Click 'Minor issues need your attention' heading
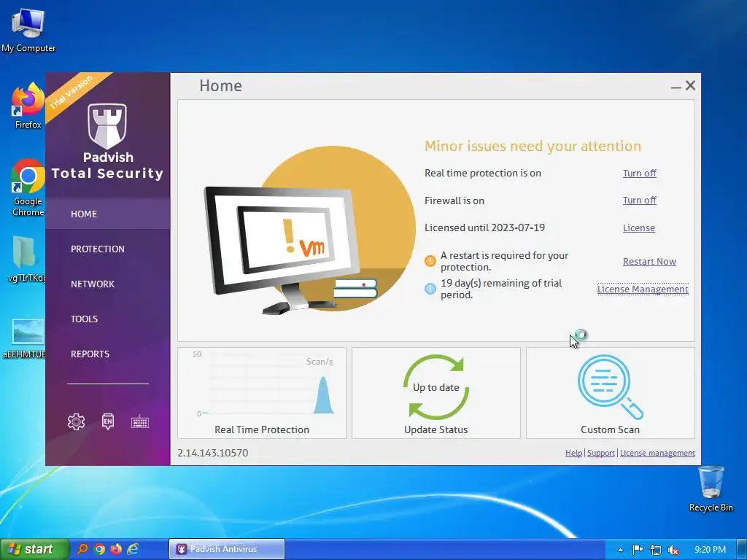747x560 pixels. 533,146
